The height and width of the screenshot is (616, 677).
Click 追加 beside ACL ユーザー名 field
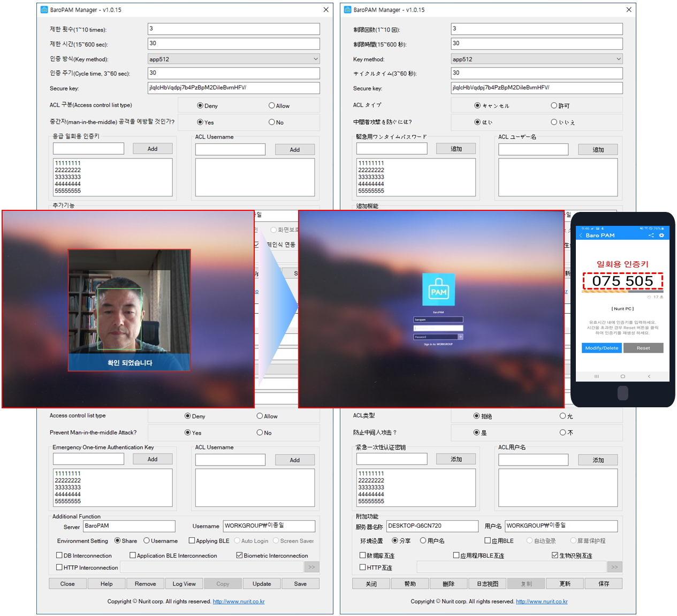pyautogui.click(x=598, y=150)
